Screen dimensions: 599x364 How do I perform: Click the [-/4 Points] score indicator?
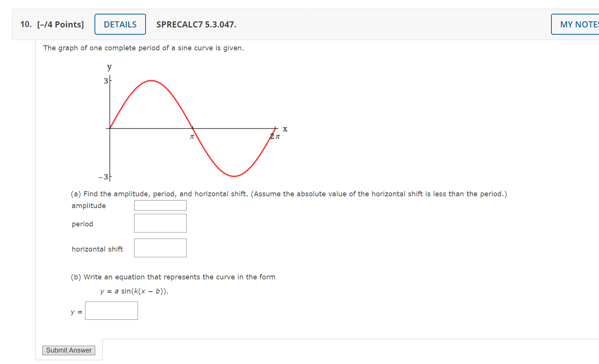click(60, 24)
